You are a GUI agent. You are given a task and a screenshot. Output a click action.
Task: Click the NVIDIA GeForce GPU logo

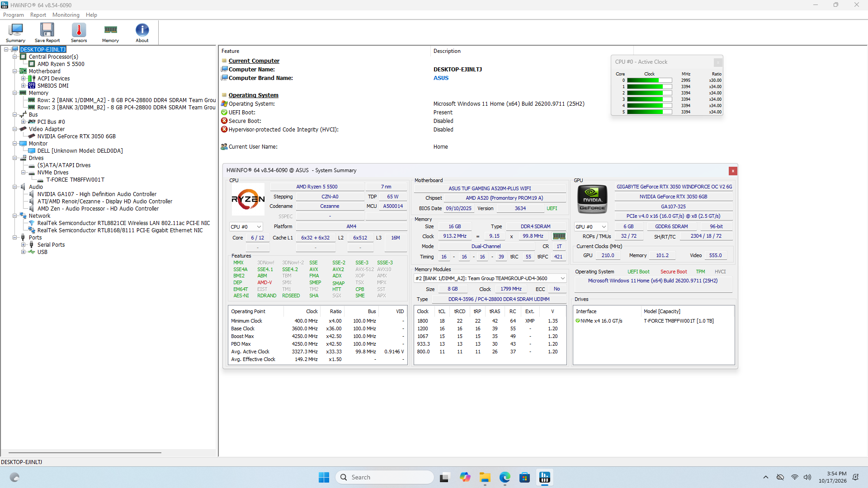pyautogui.click(x=592, y=199)
